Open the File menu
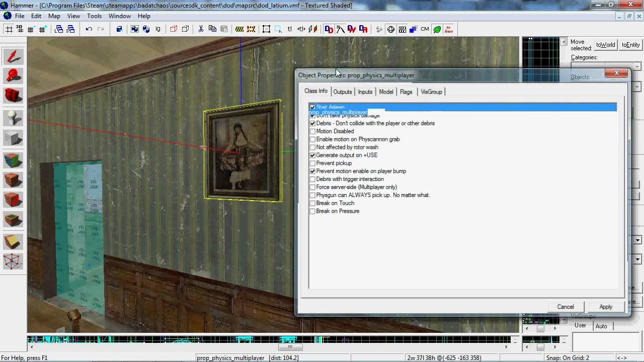The image size is (644, 362). [20, 16]
